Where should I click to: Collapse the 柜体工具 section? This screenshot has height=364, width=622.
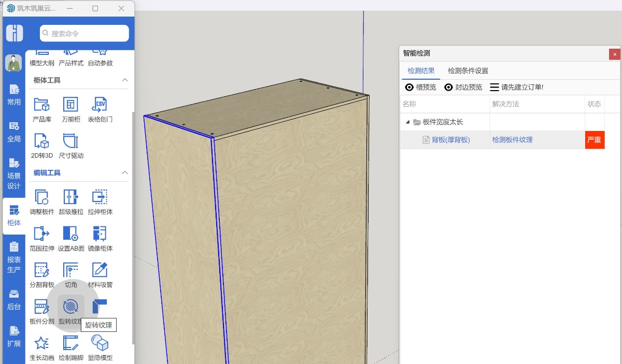[125, 80]
